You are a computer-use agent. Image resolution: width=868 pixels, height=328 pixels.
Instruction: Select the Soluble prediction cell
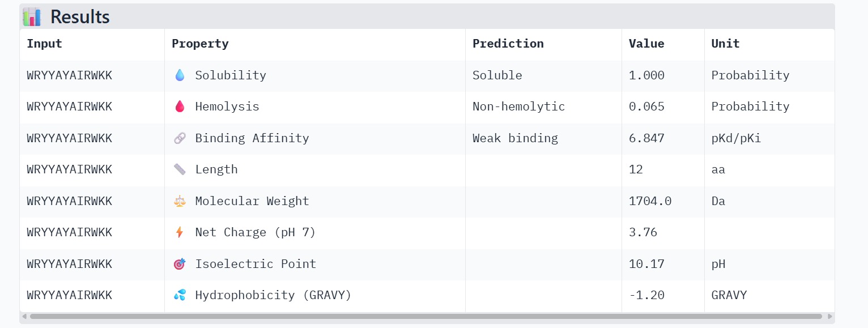tap(497, 75)
